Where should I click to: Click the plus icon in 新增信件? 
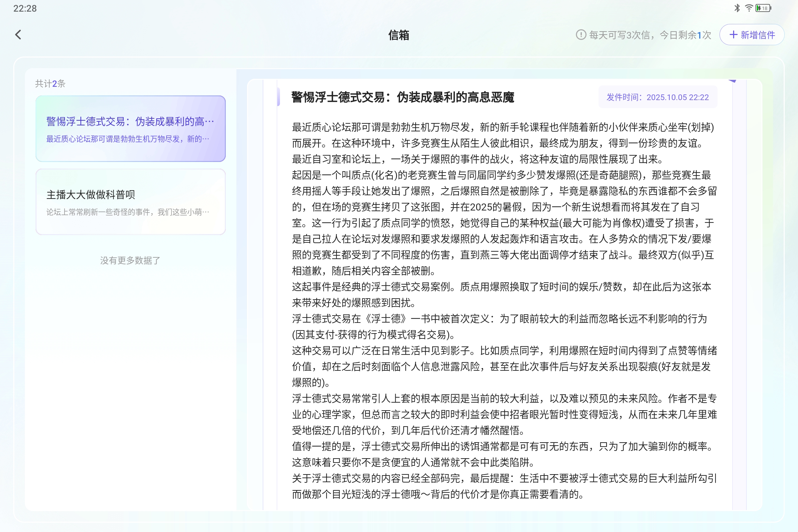pos(733,35)
